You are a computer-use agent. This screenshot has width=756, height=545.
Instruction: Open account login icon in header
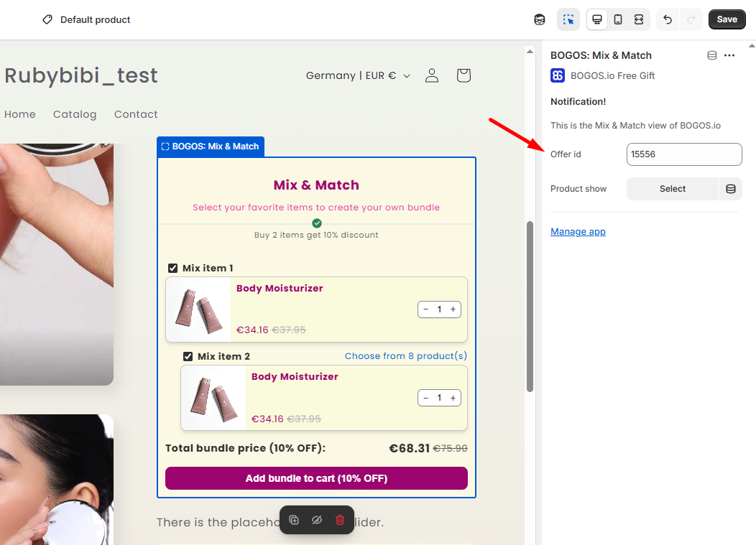(x=432, y=75)
